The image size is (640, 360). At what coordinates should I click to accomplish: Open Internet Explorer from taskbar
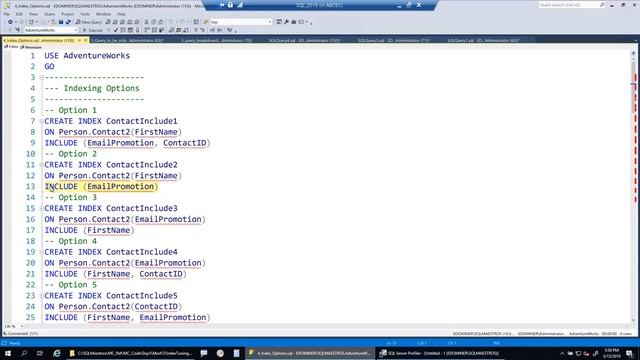pyautogui.click(x=56, y=353)
